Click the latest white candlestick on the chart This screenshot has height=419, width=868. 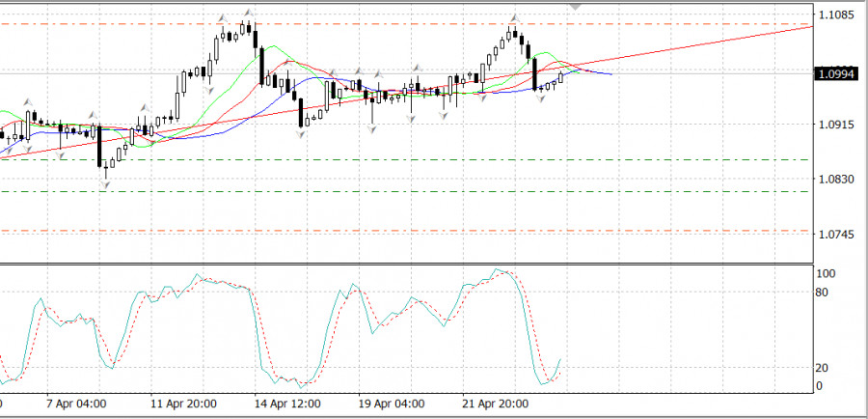pos(560,77)
